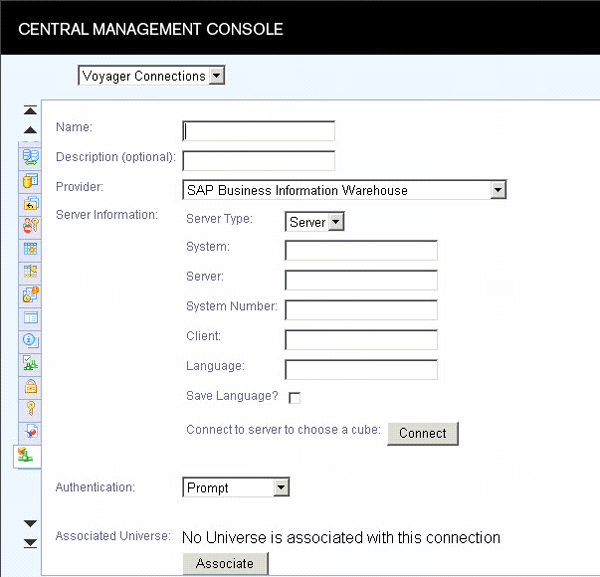Open the folder with back arrow sidebar icon

click(30, 203)
